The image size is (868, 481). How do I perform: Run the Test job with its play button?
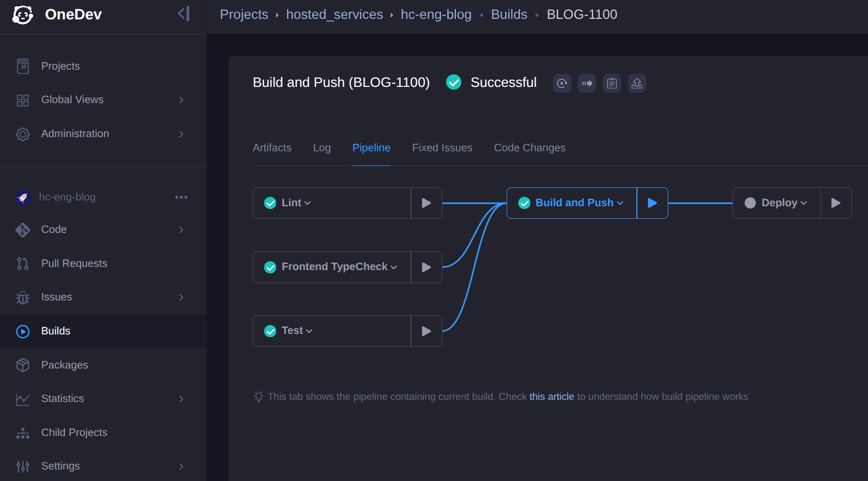pyautogui.click(x=427, y=331)
